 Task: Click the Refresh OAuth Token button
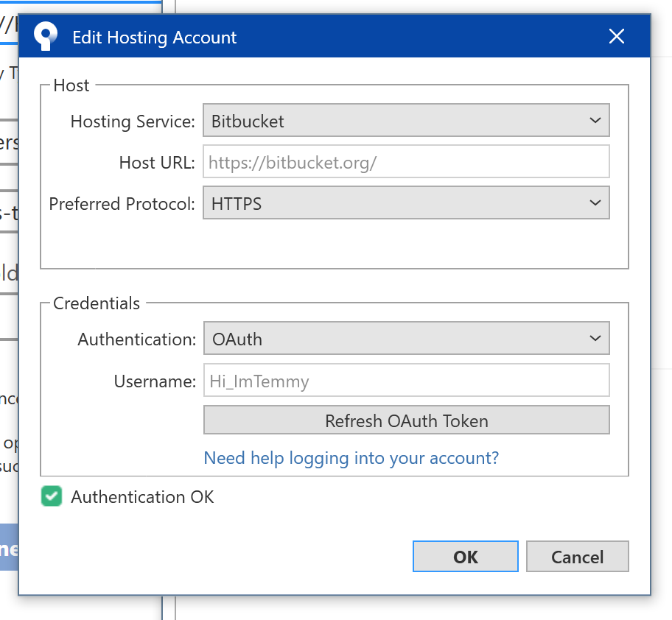(406, 420)
